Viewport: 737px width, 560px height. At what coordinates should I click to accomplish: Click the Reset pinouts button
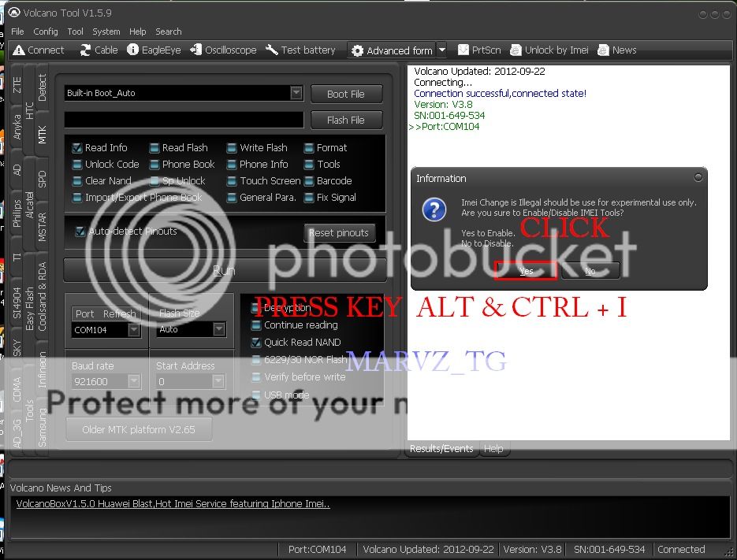tap(339, 232)
